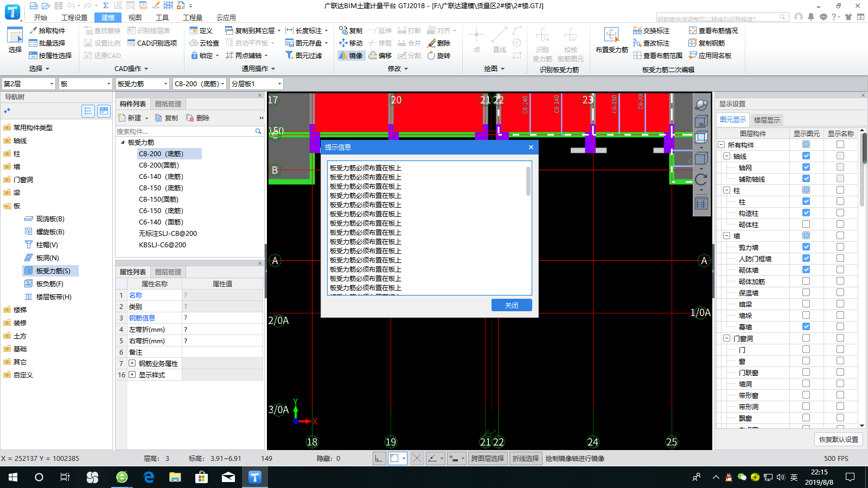Click 云检查 tool
The height and width of the screenshot is (488, 868).
204,43
